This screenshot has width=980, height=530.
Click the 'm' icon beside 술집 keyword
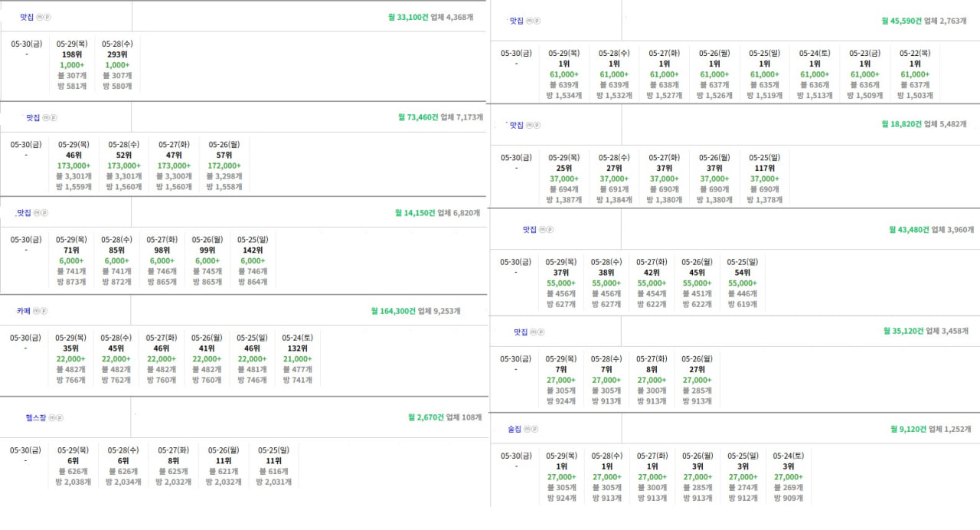click(528, 430)
